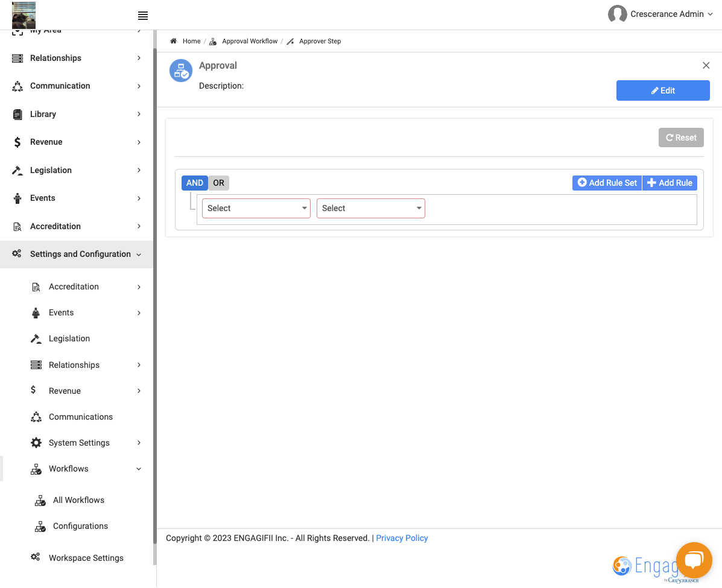Image resolution: width=722 pixels, height=588 pixels.
Task: Click the System Settings gear icon
Action: pos(36,443)
